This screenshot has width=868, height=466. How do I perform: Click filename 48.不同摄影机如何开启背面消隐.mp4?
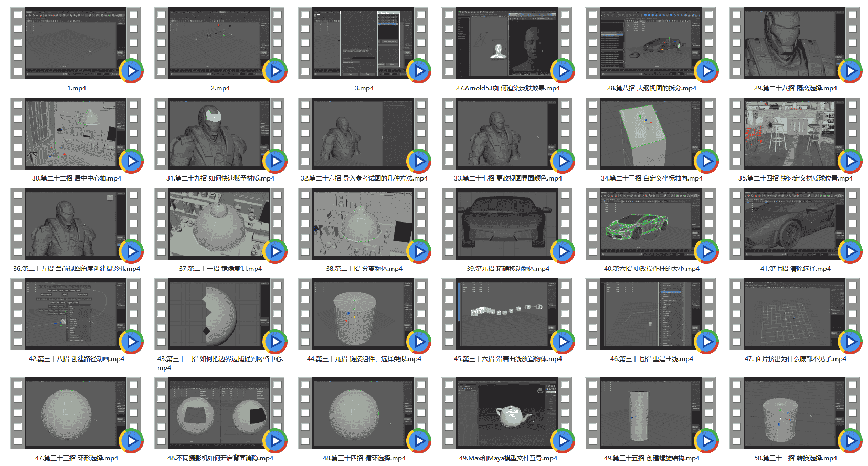[220, 458]
